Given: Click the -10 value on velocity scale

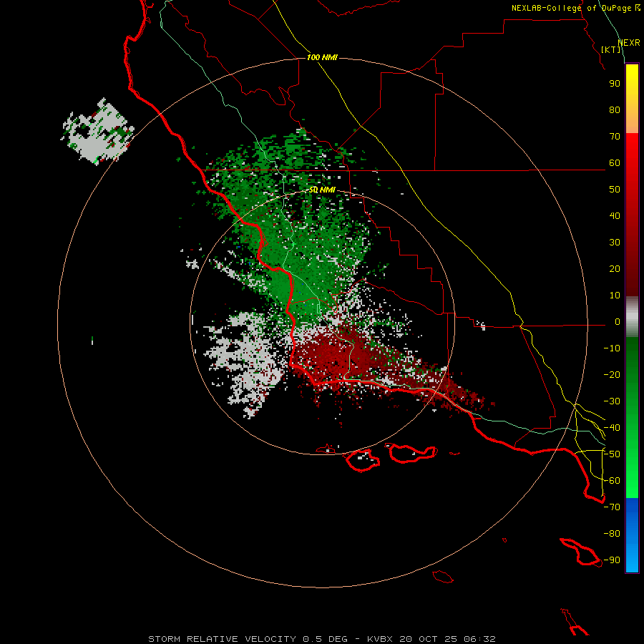Looking at the screenshot, I should pos(612,348).
